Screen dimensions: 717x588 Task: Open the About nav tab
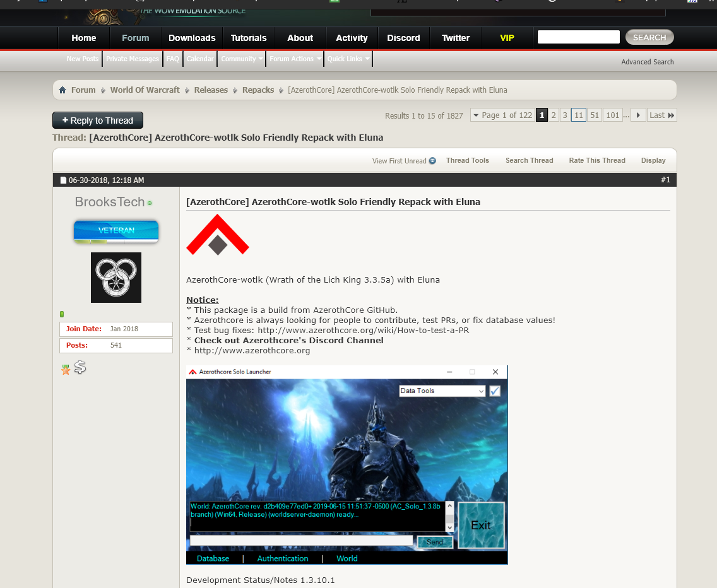300,38
